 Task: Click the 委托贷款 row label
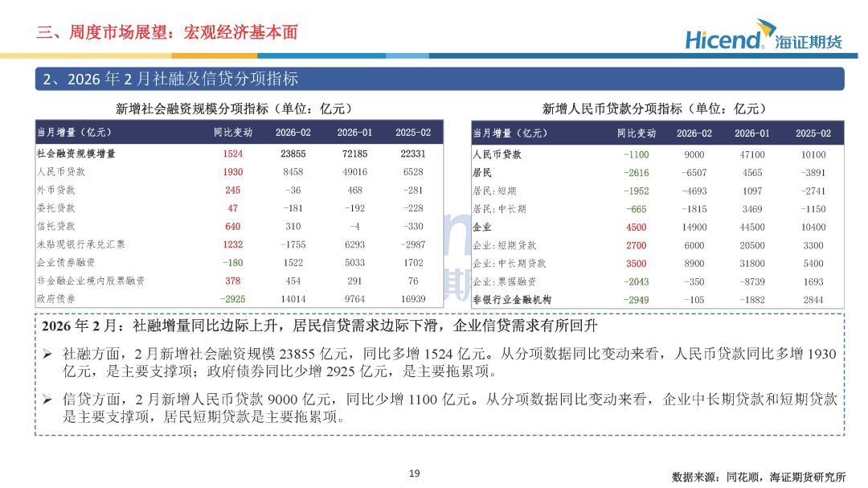pos(56,208)
